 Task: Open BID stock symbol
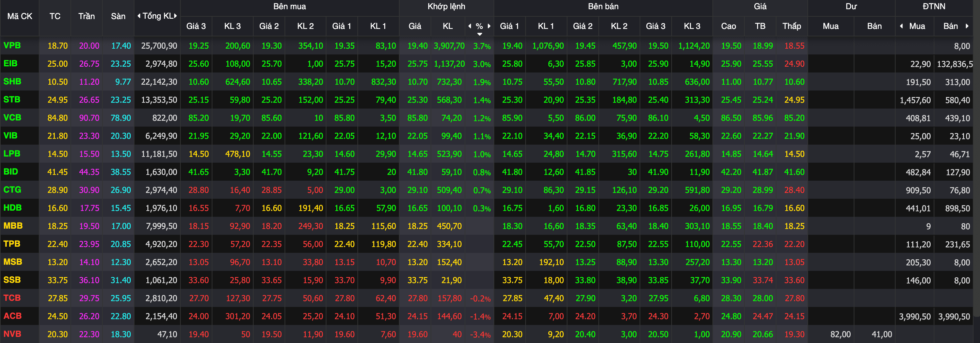[11, 172]
